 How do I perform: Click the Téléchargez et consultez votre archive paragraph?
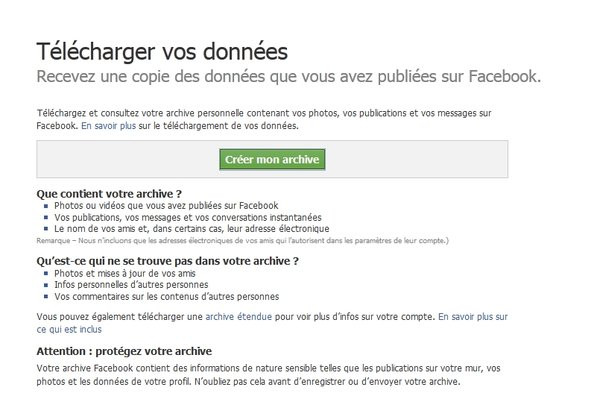264,119
